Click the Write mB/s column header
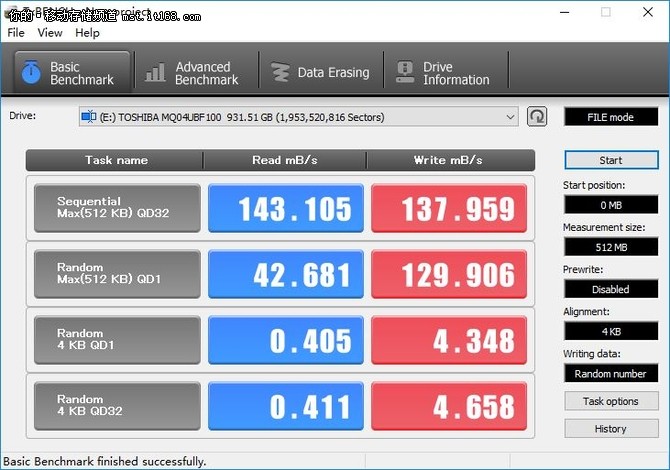The width and height of the screenshot is (670, 470). point(450,160)
